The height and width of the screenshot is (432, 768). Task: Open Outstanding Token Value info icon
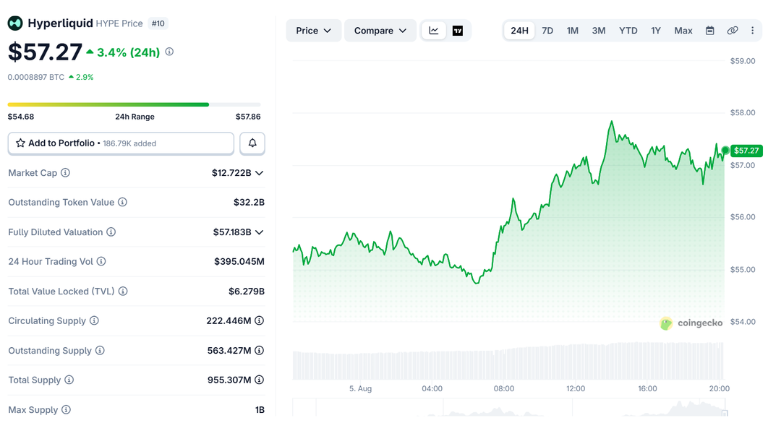pos(122,202)
